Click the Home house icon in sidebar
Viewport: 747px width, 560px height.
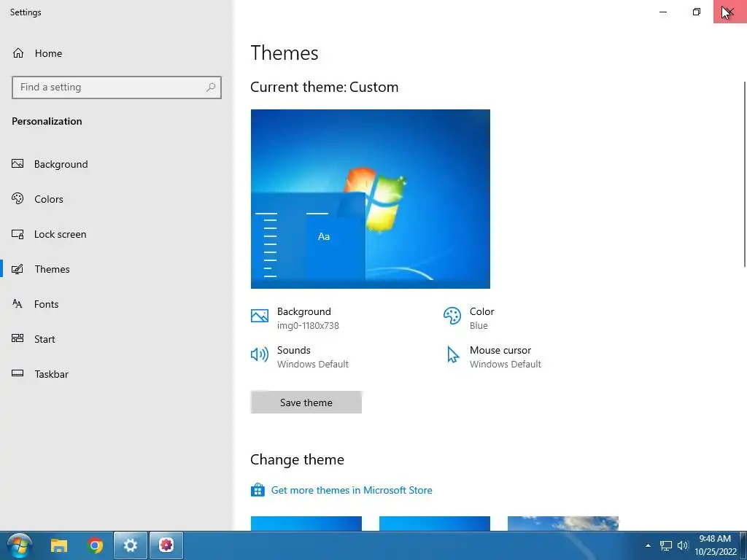click(x=18, y=52)
